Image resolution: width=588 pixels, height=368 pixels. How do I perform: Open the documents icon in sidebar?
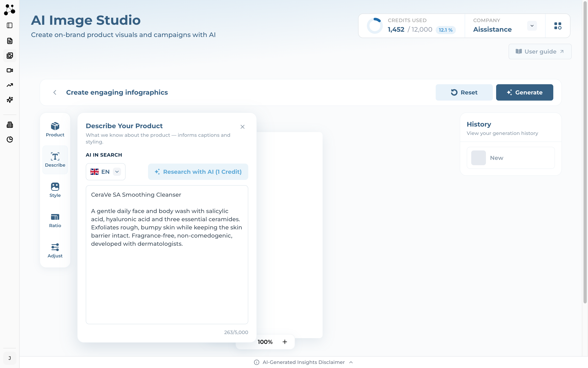10,41
